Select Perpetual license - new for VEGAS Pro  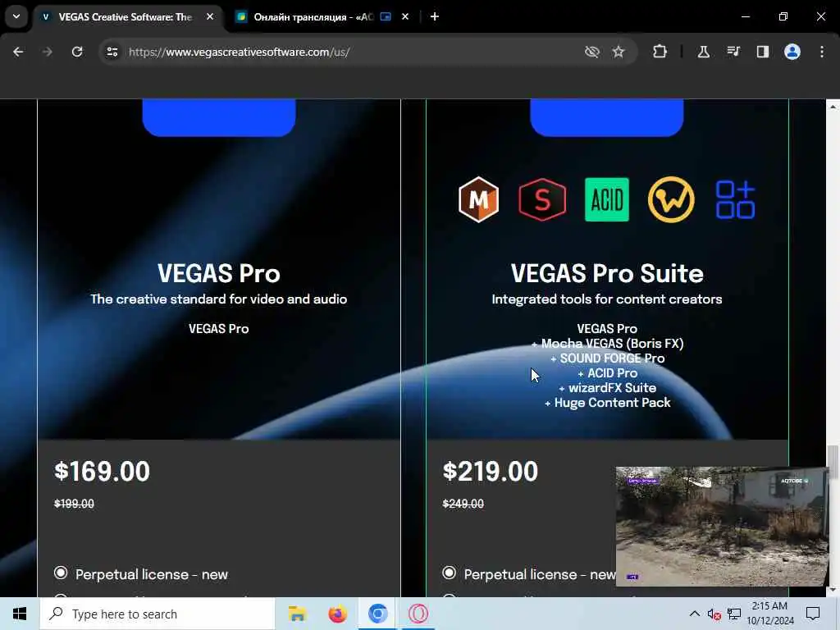point(61,573)
